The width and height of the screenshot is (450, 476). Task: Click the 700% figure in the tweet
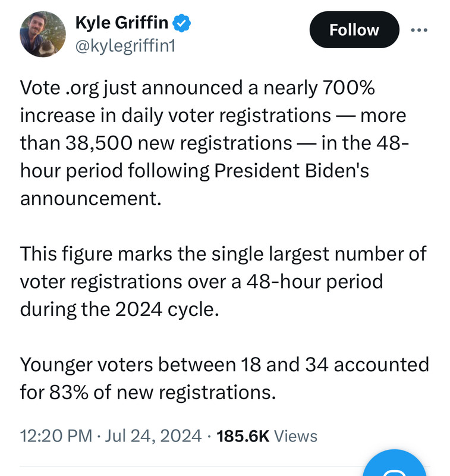[x=349, y=87]
